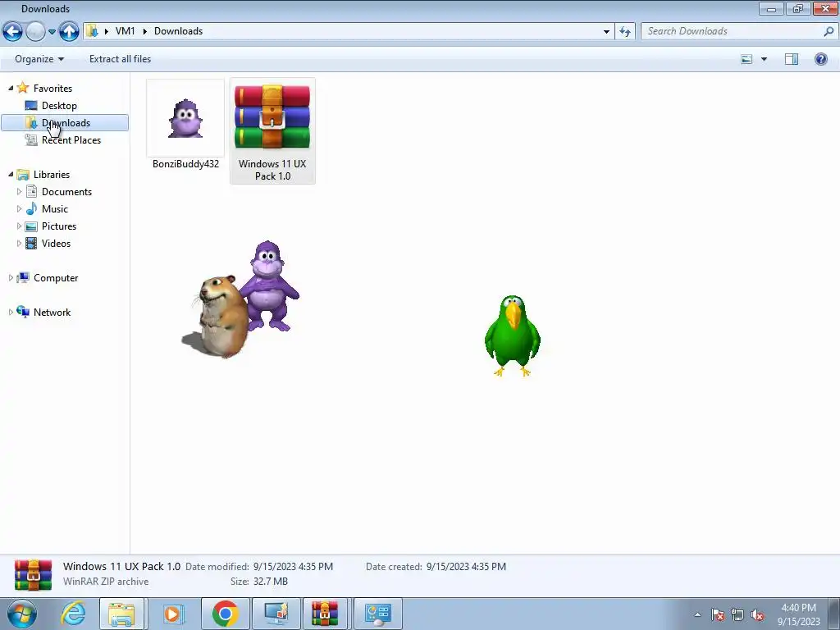Select VM1 in the address path
This screenshot has height=630, width=840.
point(125,31)
